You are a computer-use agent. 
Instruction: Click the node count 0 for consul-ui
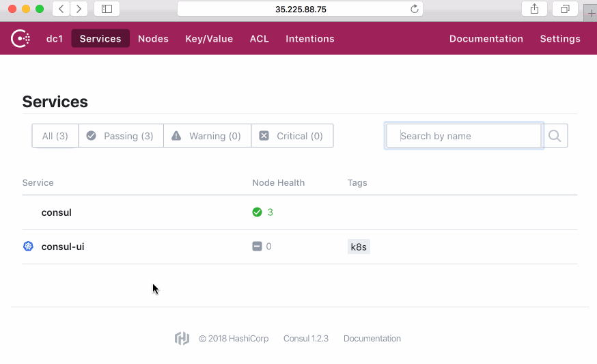269,247
